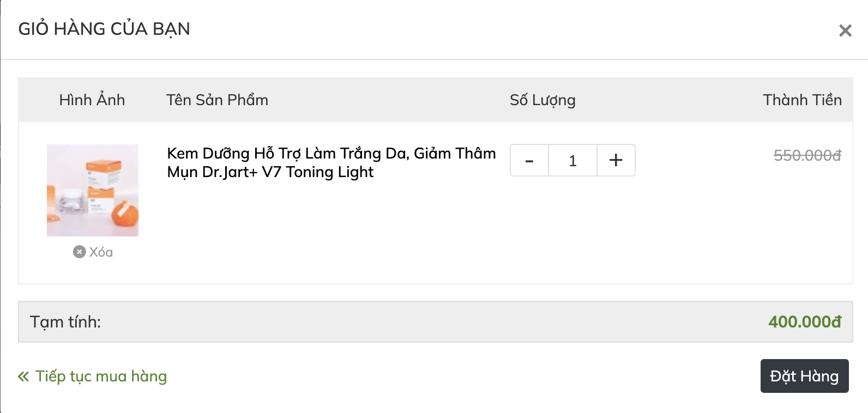Image resolution: width=868 pixels, height=413 pixels.
Task: Click the Tạm tính label
Action: click(65, 322)
